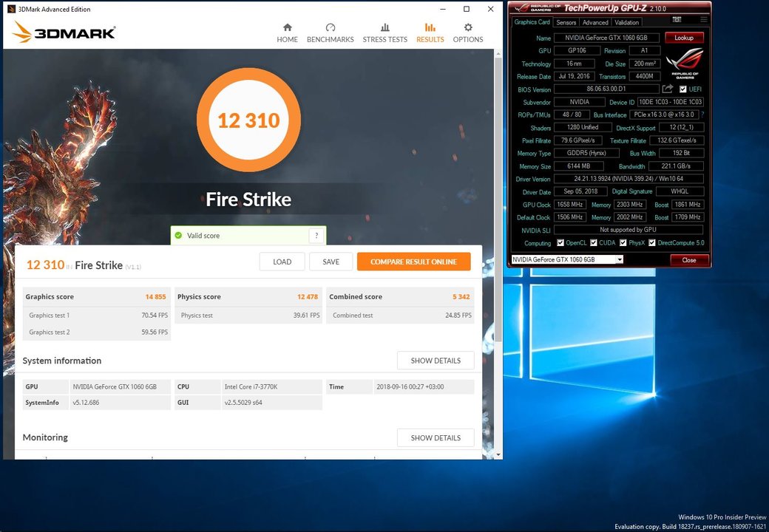Click the Lookup button in GPU-Z
The width and height of the screenshot is (769, 532).
click(684, 38)
